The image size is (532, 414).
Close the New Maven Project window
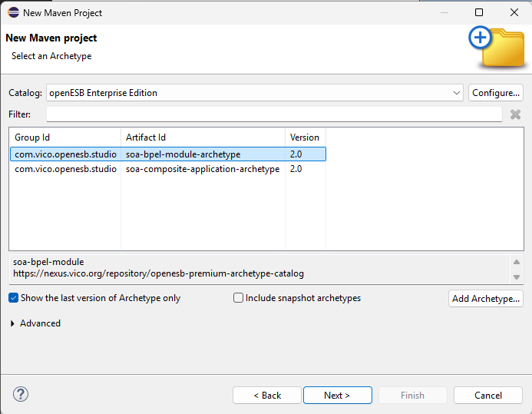[x=514, y=12]
